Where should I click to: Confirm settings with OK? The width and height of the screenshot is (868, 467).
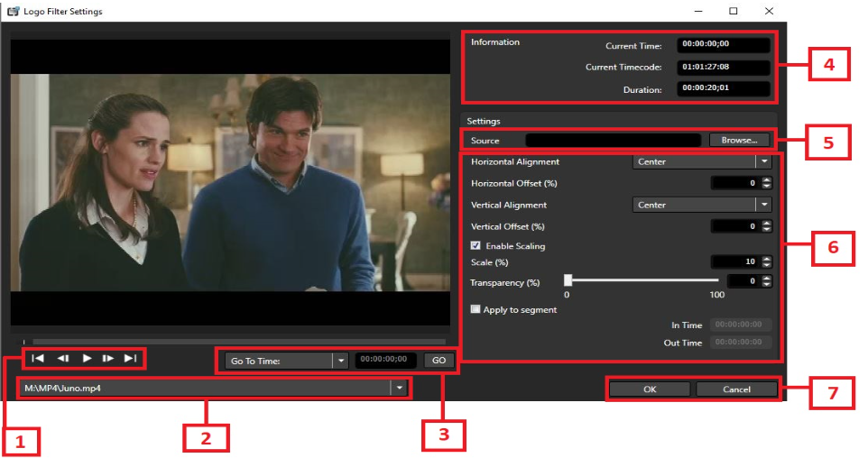pos(650,389)
